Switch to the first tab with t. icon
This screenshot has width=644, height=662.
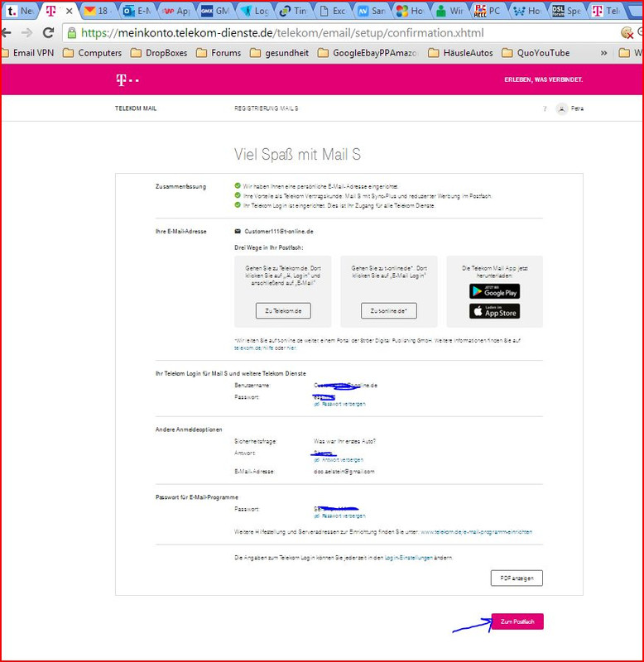click(x=20, y=11)
